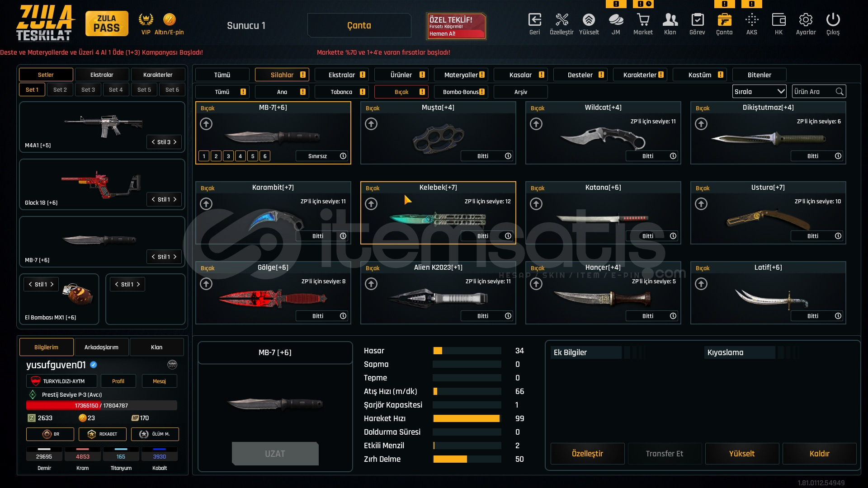Select slot 6 on MB-7 card
Screen dimensions: 868x488
pos(265,156)
